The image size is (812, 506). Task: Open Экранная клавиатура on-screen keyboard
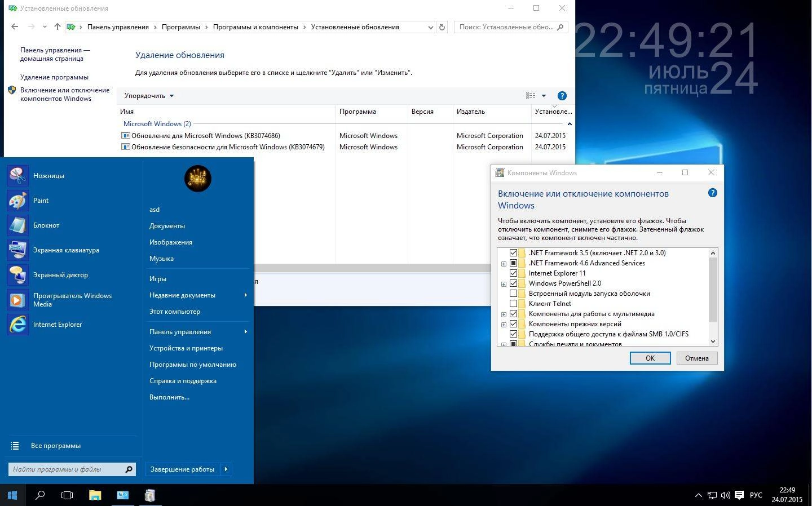17,250
